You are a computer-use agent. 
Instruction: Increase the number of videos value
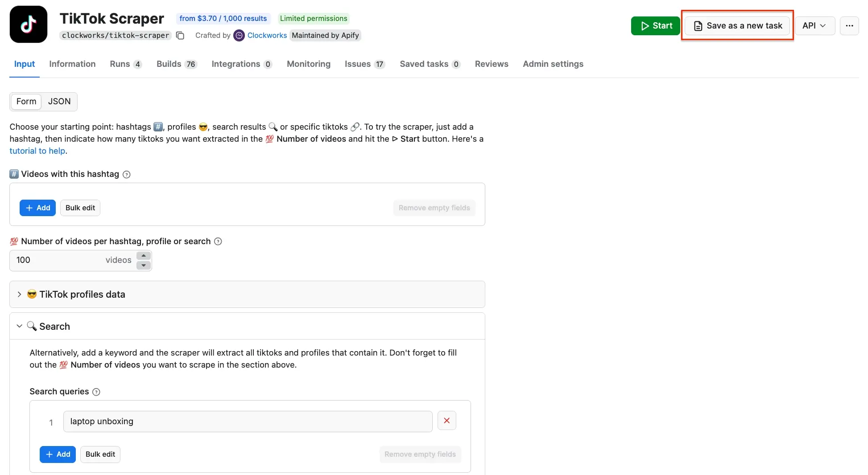(144, 256)
